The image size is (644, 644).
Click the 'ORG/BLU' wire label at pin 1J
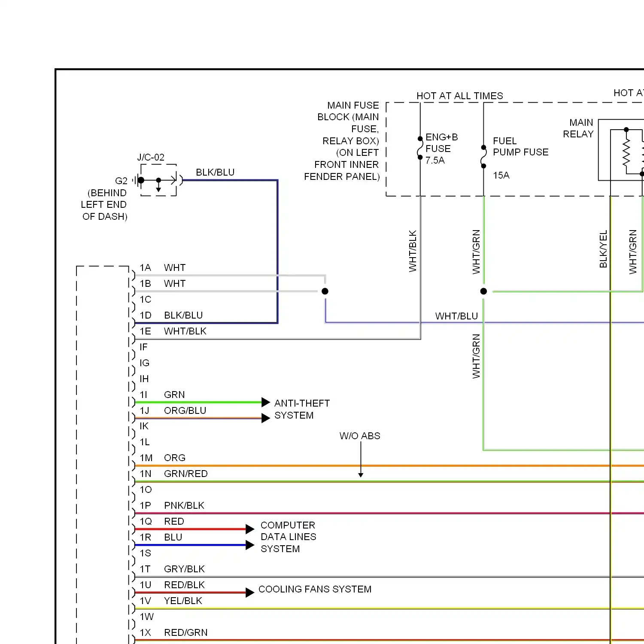(x=185, y=411)
